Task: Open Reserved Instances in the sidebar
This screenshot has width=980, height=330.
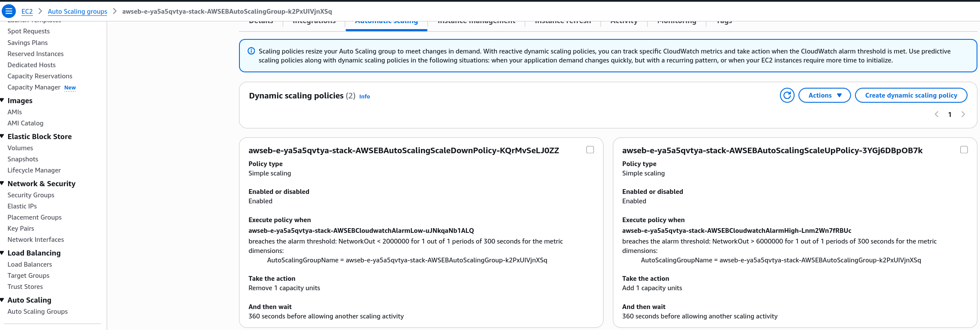Action: (36, 54)
